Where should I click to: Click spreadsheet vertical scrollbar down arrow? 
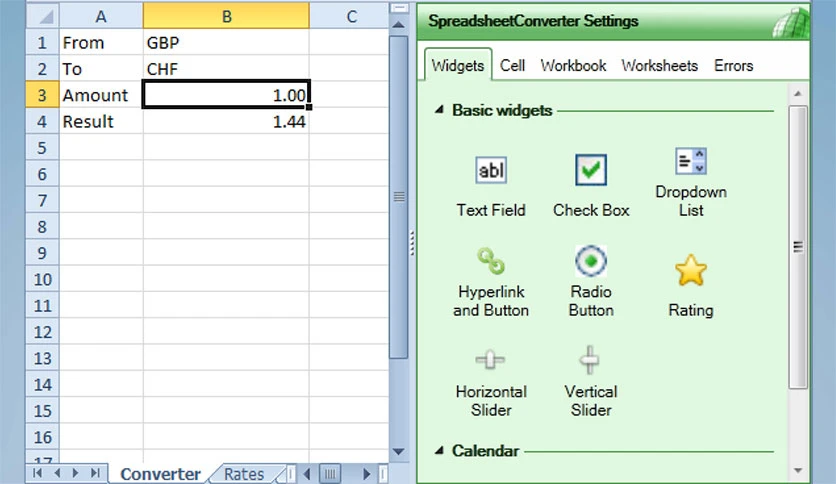(398, 451)
